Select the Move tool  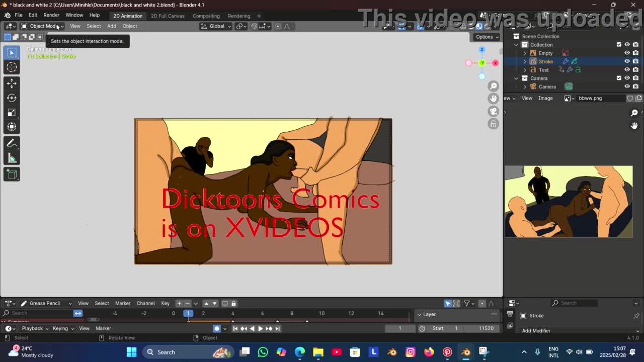coord(12,83)
